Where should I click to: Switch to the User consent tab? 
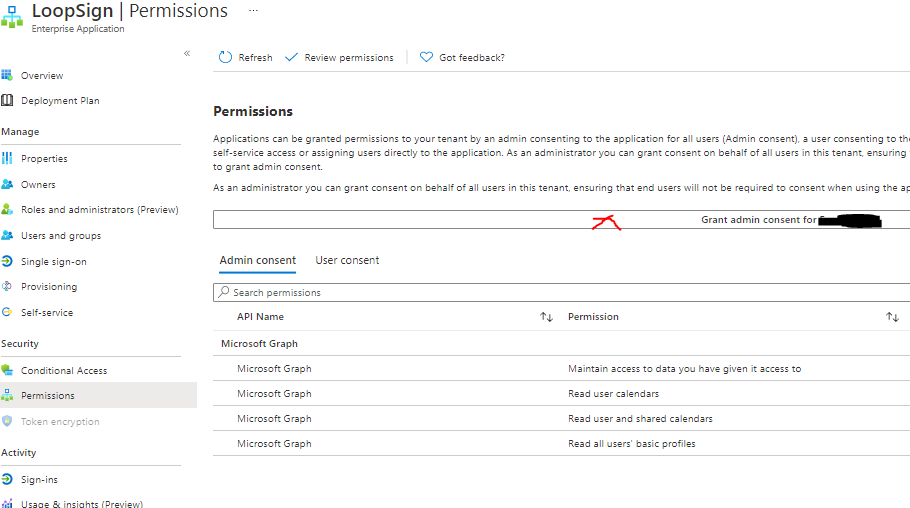(x=347, y=260)
